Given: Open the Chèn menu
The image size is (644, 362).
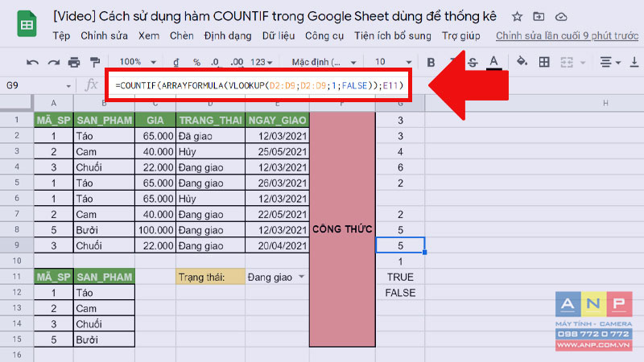Looking at the screenshot, I should pos(182,36).
